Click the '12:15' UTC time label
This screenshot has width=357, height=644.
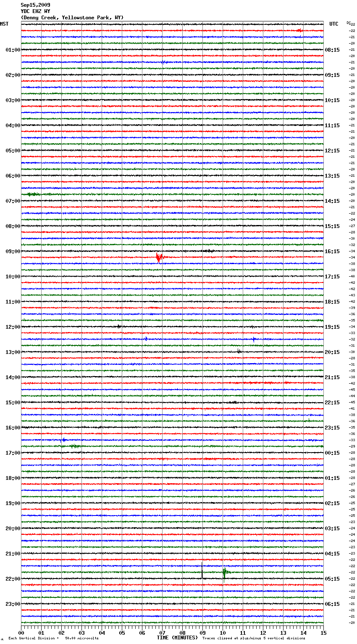[x=332, y=151]
